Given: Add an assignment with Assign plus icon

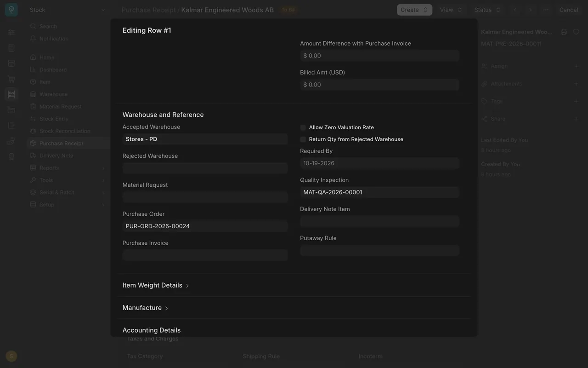Looking at the screenshot, I should click(576, 66).
